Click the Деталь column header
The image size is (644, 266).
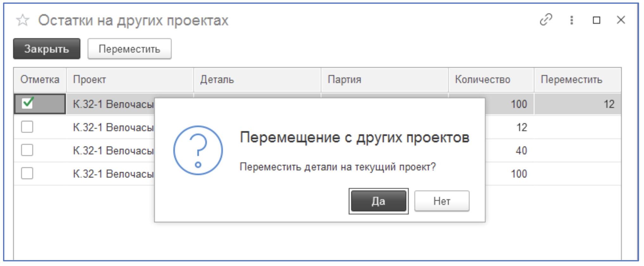click(x=257, y=79)
